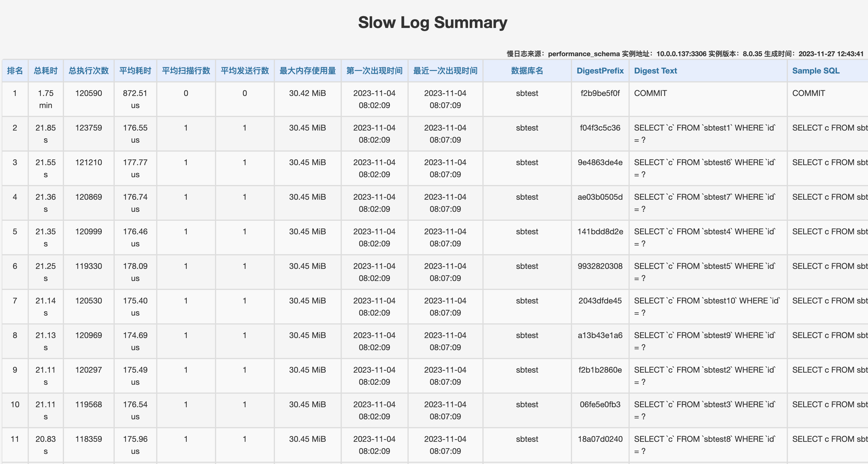
Task: Click the 平均耗时 column header
Action: (135, 71)
